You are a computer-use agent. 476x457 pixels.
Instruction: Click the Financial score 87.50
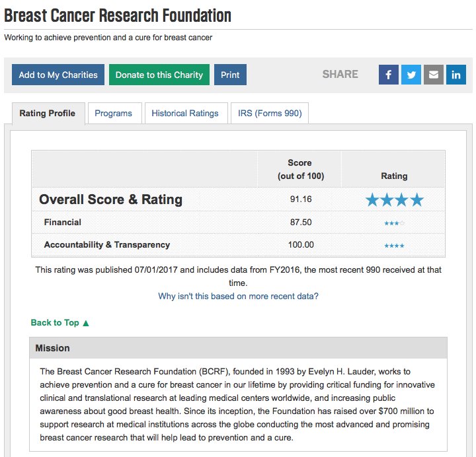tap(301, 223)
